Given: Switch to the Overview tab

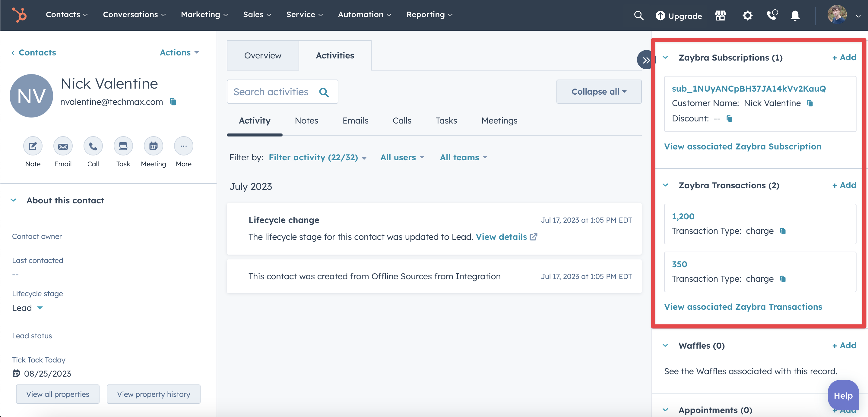Looking at the screenshot, I should 263,55.
